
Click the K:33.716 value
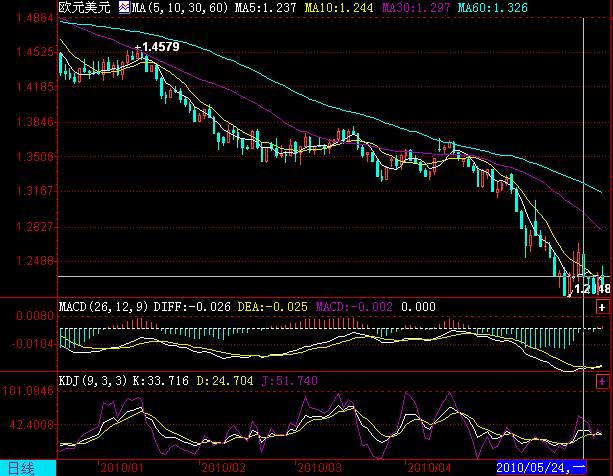(161, 381)
